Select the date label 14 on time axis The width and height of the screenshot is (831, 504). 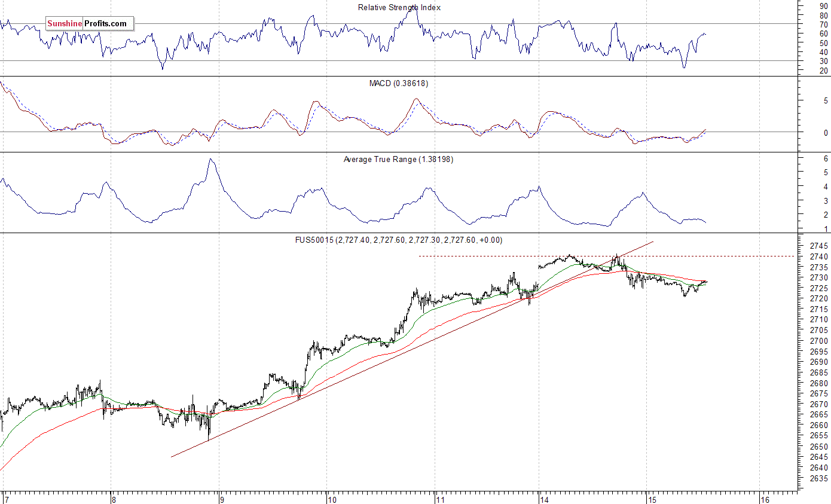point(544,499)
